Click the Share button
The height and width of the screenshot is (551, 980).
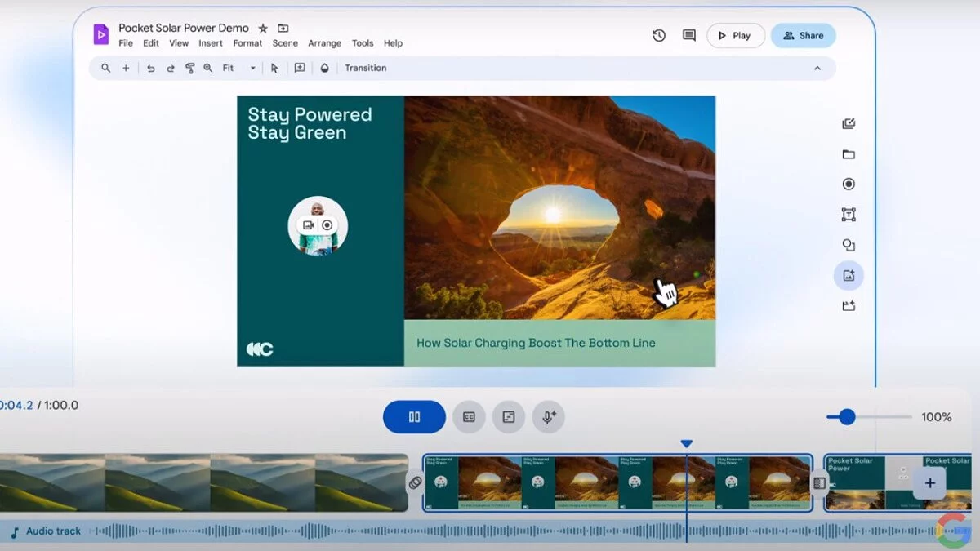pos(803,35)
